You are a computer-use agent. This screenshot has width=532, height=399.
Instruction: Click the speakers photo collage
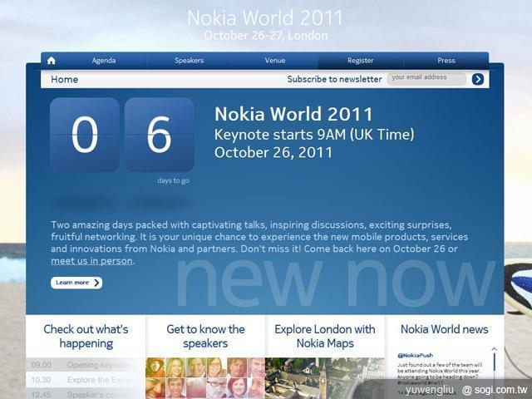click(205, 378)
